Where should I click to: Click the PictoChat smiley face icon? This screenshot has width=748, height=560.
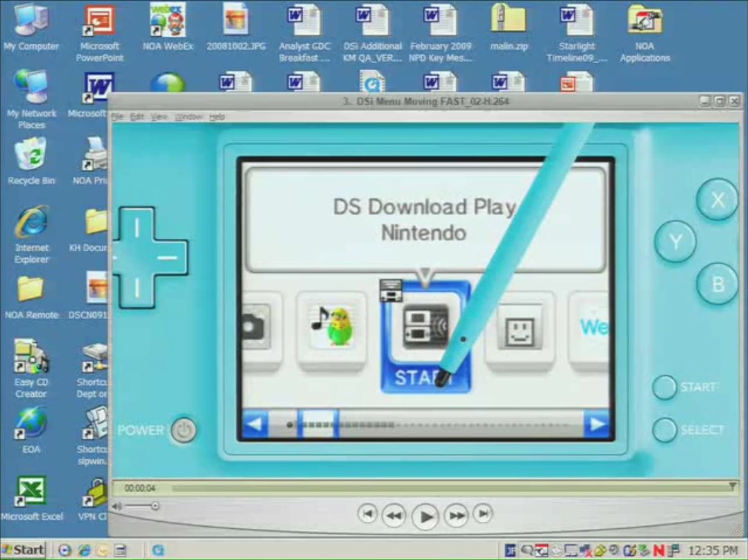tap(520, 328)
